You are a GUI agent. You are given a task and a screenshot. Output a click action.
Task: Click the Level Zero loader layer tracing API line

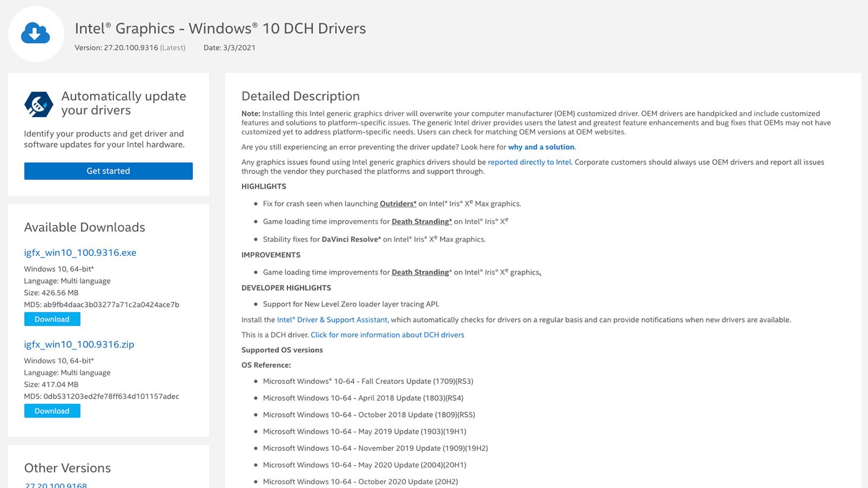pos(351,304)
